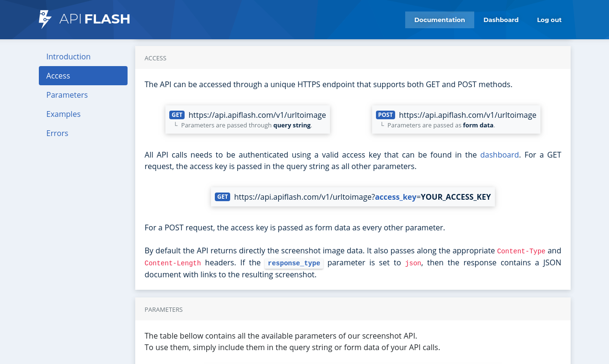Open the Documentation nav tab
The image size is (609, 364).
click(x=440, y=20)
